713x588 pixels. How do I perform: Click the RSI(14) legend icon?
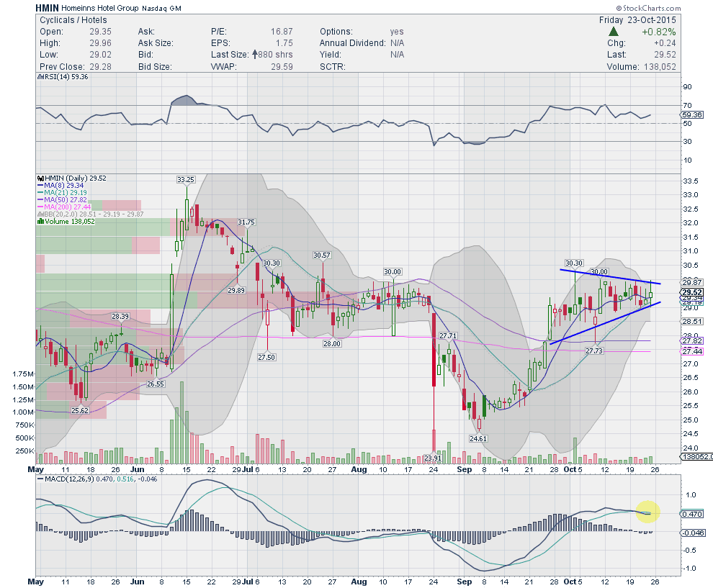coord(40,77)
